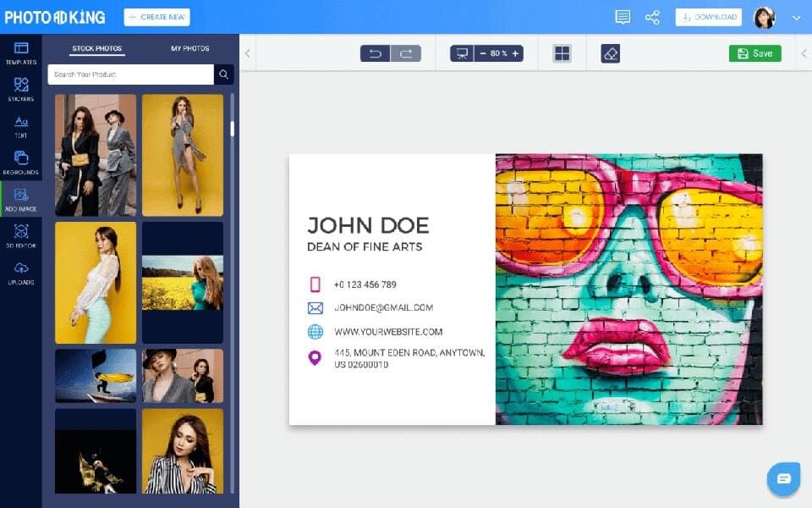Open the Uploads panel
Image resolution: width=812 pixels, height=508 pixels.
pos(21,271)
